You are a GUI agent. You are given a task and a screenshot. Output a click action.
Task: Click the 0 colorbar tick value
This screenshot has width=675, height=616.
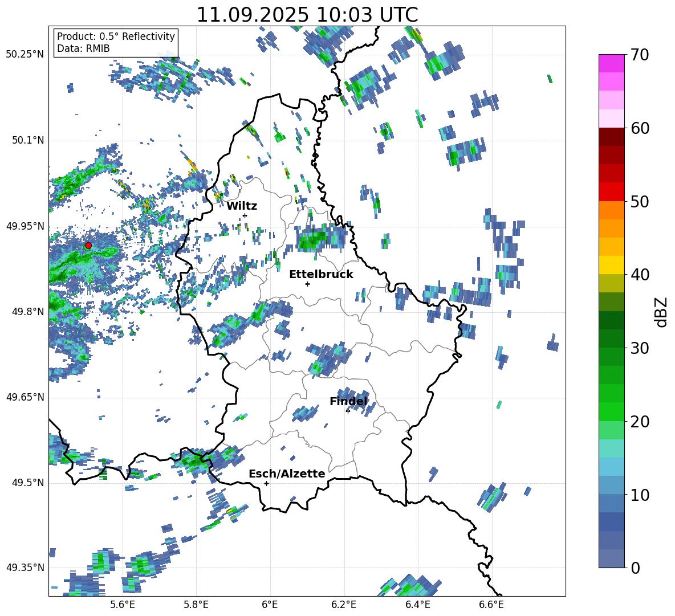635,568
